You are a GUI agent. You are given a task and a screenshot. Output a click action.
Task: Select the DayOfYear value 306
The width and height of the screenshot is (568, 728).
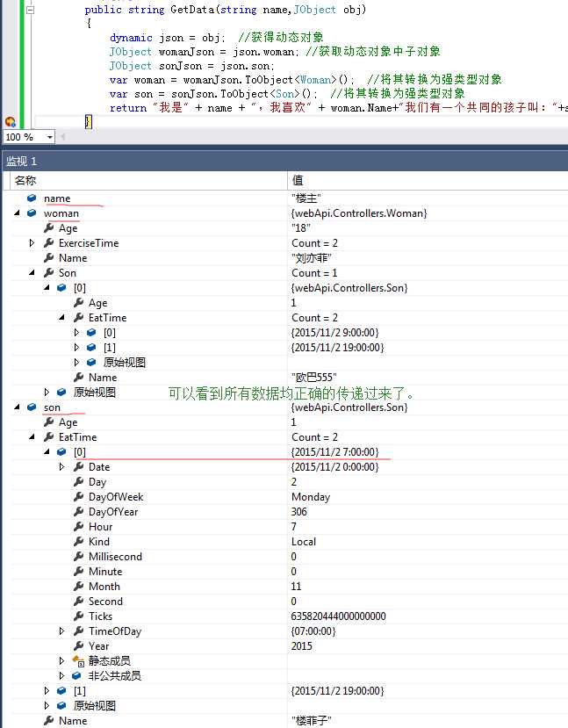[299, 512]
